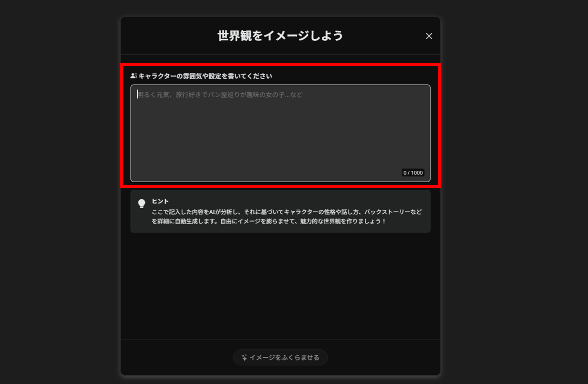Focus the character description text area
The image size is (588, 384).
(x=280, y=133)
